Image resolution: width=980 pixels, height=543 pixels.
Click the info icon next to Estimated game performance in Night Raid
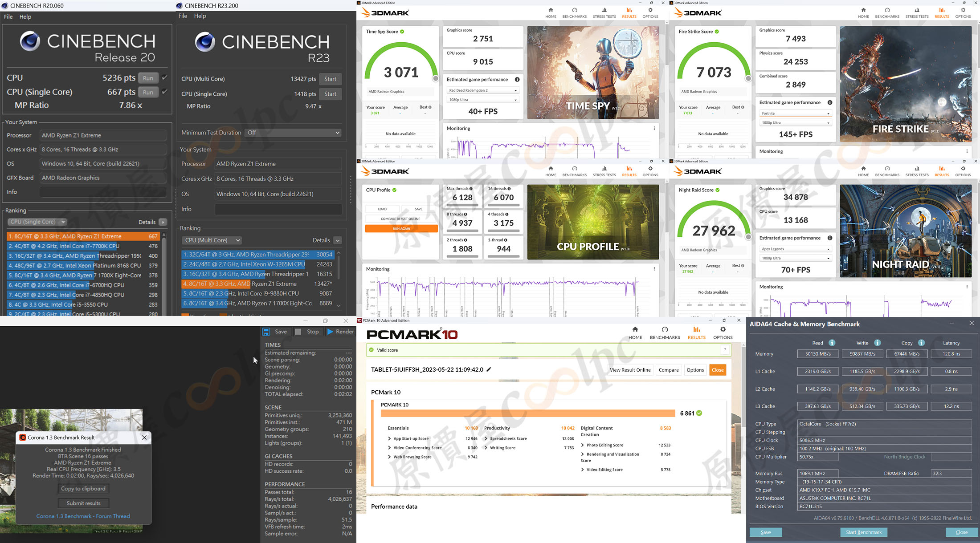[x=830, y=238]
